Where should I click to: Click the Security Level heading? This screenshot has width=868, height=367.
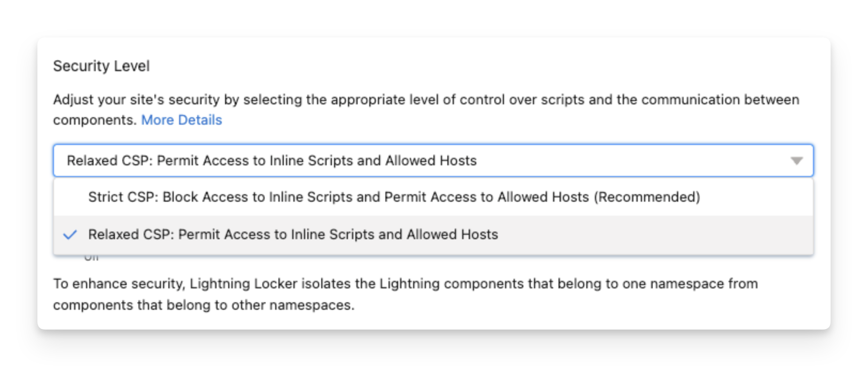pos(101,66)
